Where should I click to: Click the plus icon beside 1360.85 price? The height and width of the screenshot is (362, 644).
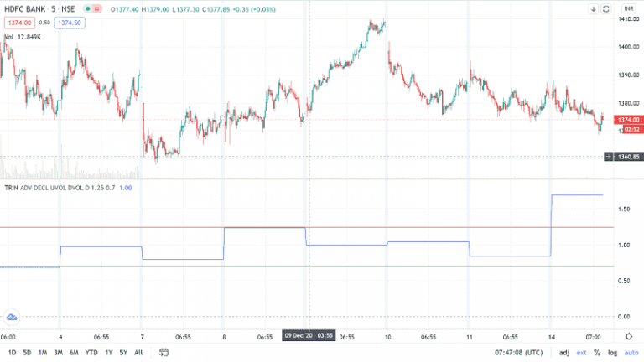(x=606, y=157)
